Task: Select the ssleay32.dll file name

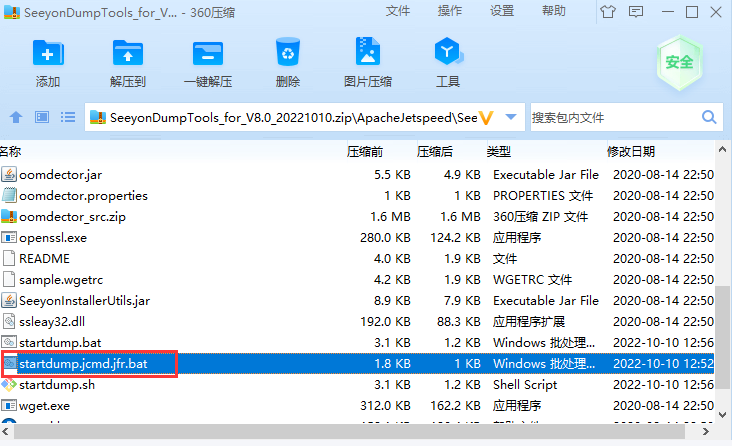Action: (x=52, y=322)
